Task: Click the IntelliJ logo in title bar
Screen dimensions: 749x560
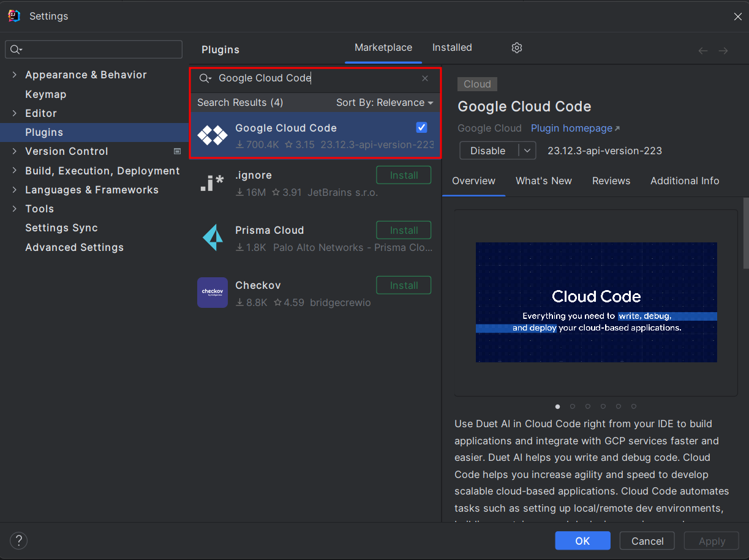Action: pos(14,16)
